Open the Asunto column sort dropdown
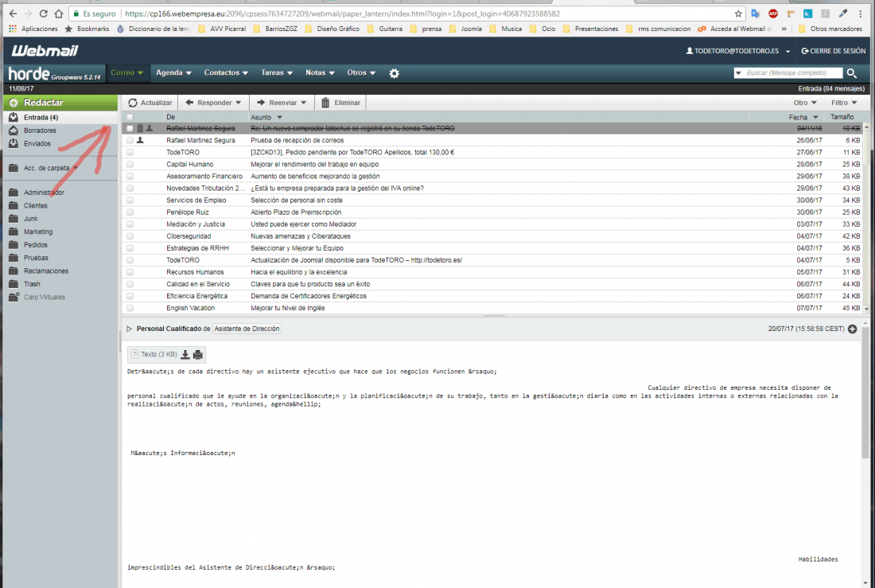Image resolution: width=875 pixels, height=588 pixels. point(279,117)
